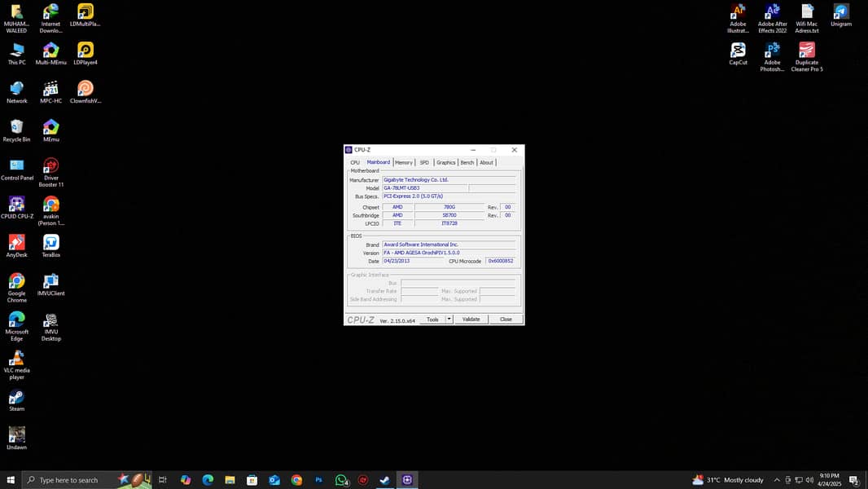Open the Driver Booster 11 icon
The image size is (868, 489).
coord(50,173)
